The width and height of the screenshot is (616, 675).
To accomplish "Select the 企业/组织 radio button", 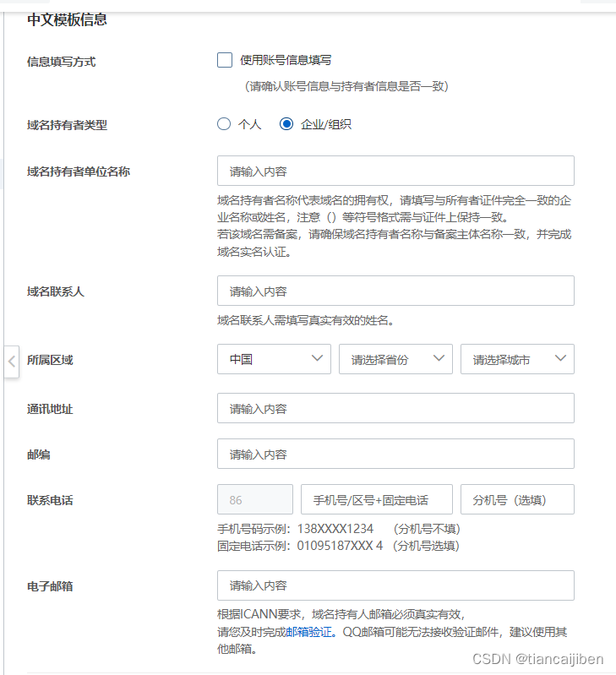I will pyautogui.click(x=286, y=124).
